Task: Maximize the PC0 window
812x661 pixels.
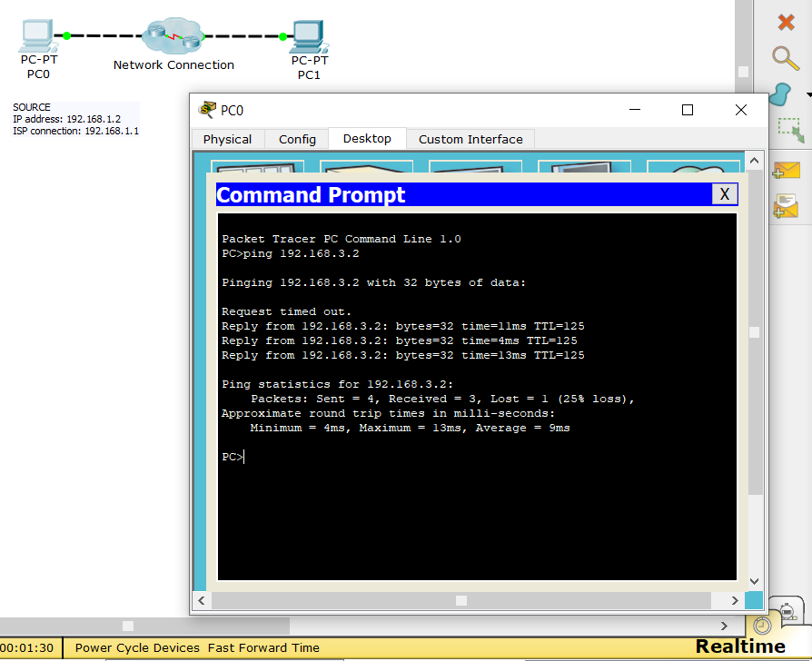Action: (x=688, y=110)
